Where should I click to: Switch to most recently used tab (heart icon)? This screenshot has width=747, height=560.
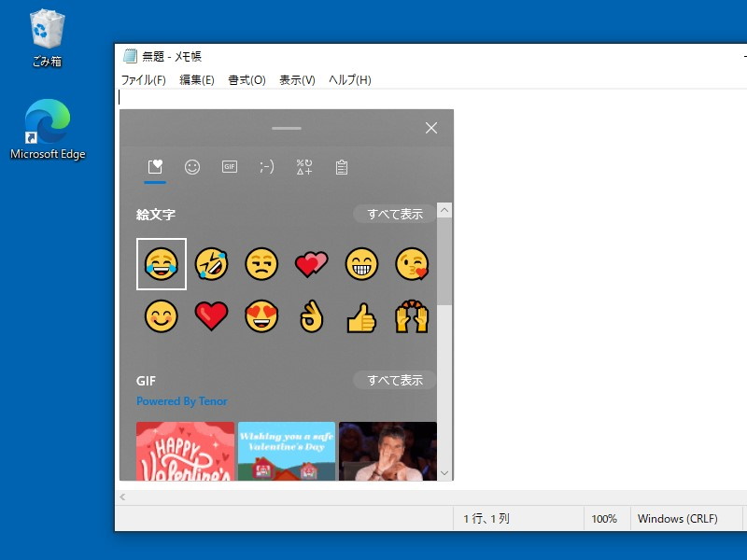coord(155,166)
